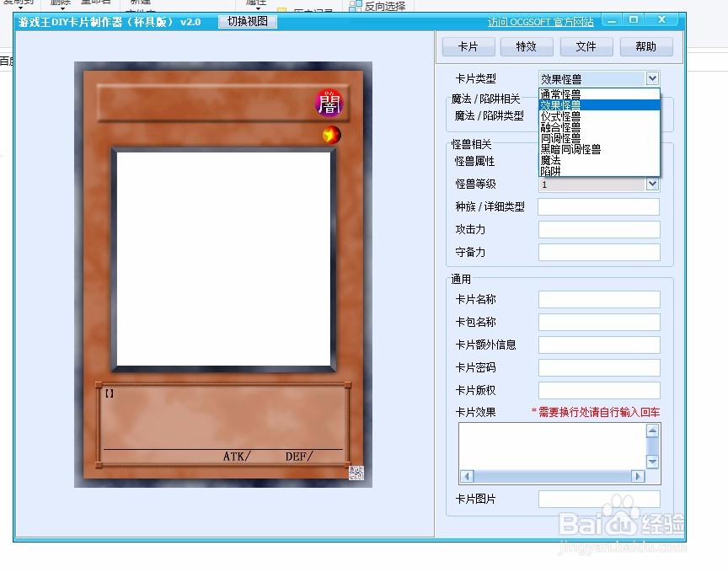The width and height of the screenshot is (728, 572).
Task: Open the 帮助 menu button
Action: (646, 46)
